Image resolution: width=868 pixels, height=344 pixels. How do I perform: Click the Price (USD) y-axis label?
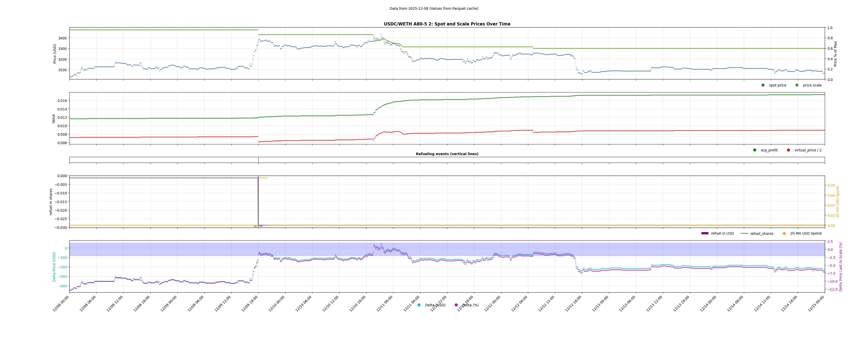click(55, 53)
